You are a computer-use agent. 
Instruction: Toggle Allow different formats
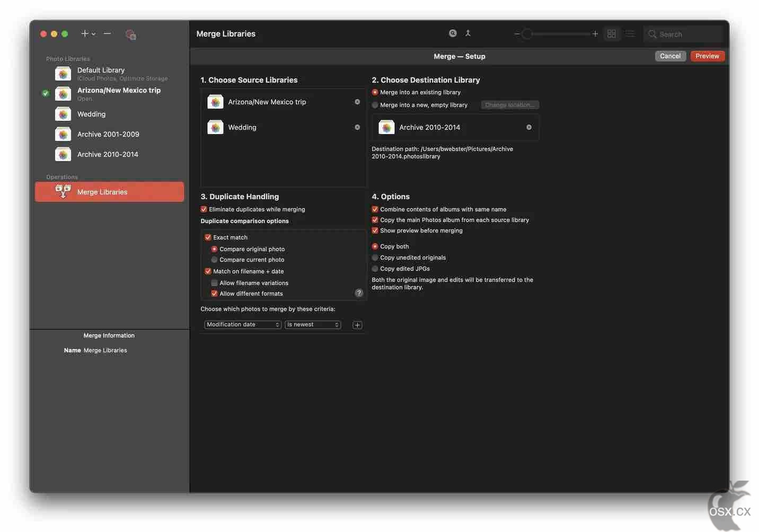[x=214, y=294]
